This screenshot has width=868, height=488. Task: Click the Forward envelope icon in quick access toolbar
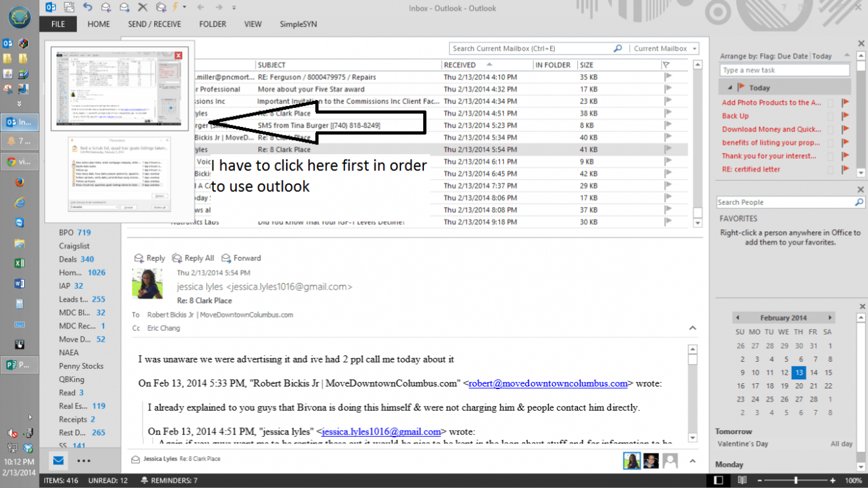124,7
